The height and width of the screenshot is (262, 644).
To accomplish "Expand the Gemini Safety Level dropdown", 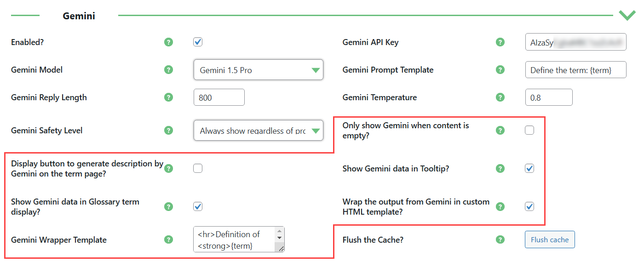I will point(259,131).
